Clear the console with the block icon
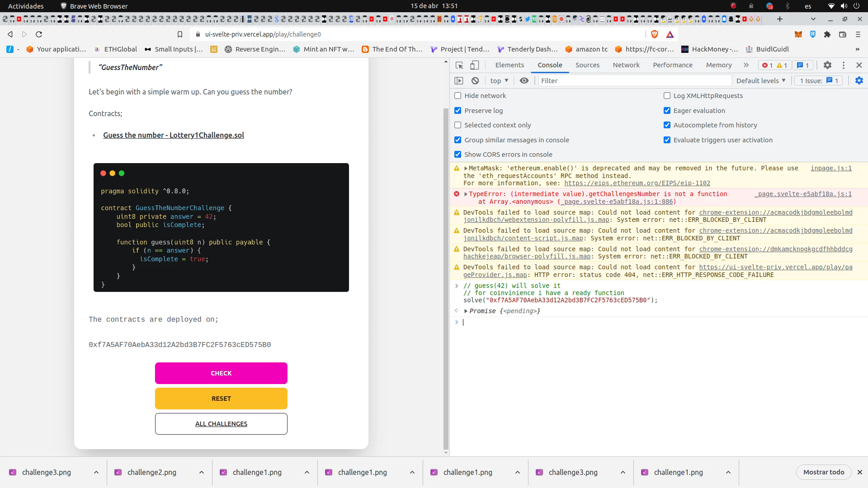The image size is (868, 488). (x=475, y=80)
